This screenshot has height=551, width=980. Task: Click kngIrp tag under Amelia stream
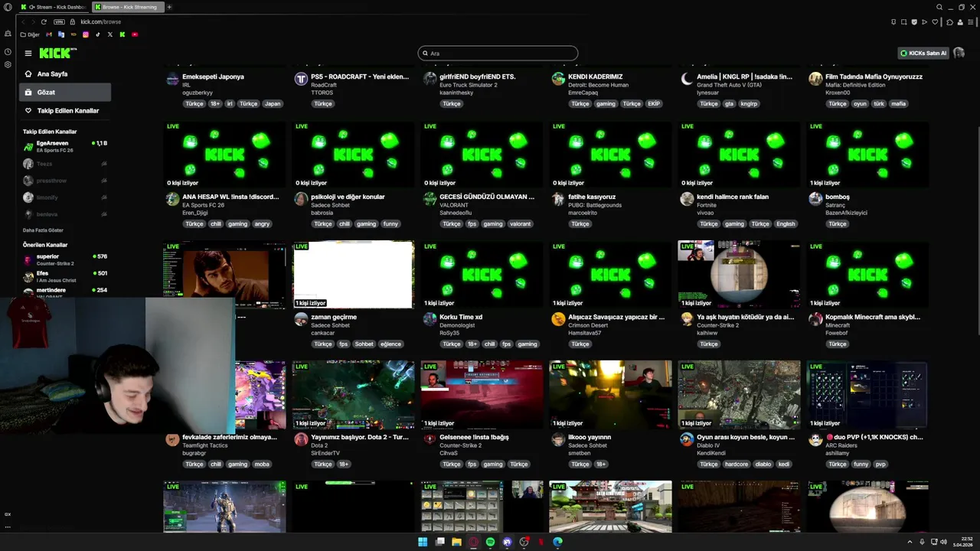[749, 104]
